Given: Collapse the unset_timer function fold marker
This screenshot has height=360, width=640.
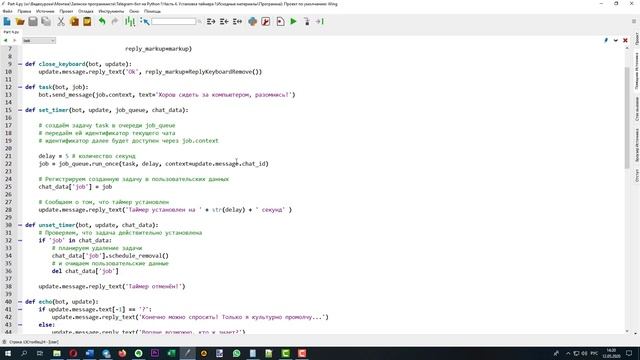Looking at the screenshot, I should pos(20,225).
